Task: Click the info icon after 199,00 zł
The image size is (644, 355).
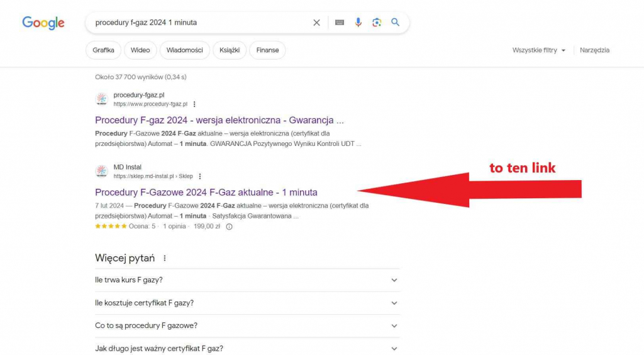Action: click(229, 227)
